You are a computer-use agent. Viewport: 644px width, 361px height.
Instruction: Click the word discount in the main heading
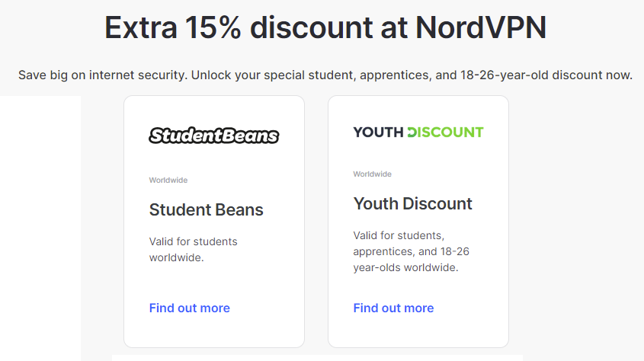point(311,28)
